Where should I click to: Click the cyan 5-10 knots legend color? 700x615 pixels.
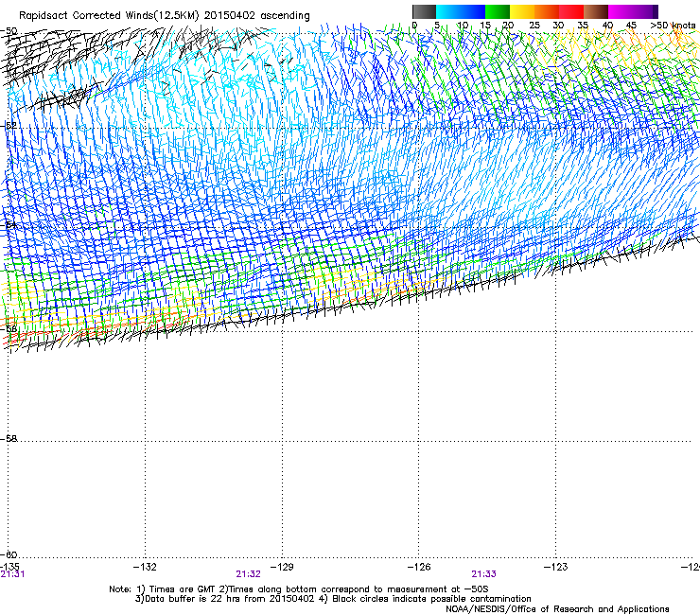click(x=448, y=11)
